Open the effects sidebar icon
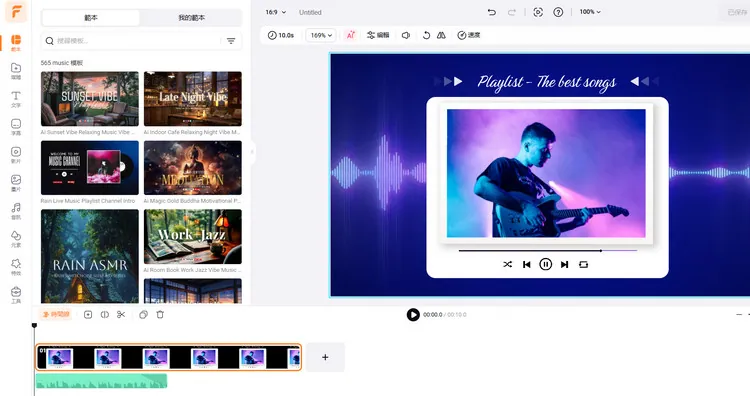 (16, 266)
